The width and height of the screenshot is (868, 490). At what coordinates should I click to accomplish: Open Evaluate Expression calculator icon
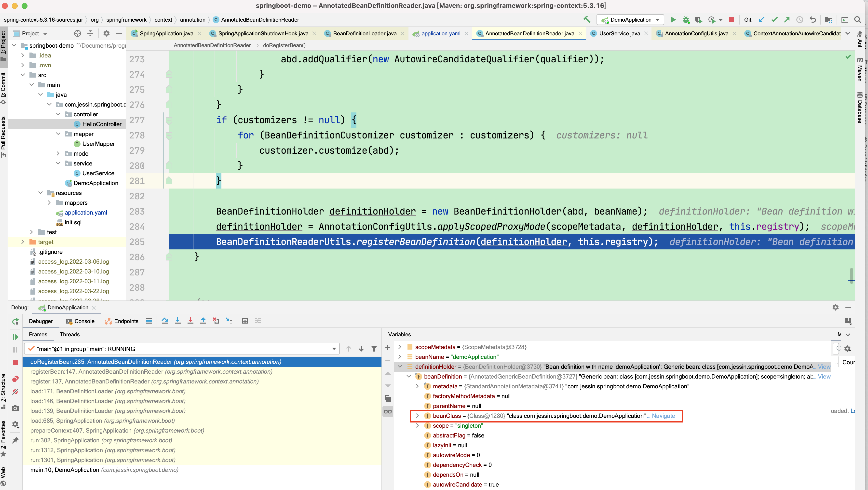245,321
